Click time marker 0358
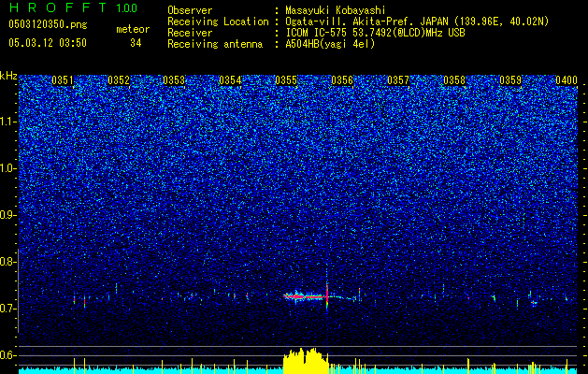Screen dimensions: 588x374 point(454,80)
